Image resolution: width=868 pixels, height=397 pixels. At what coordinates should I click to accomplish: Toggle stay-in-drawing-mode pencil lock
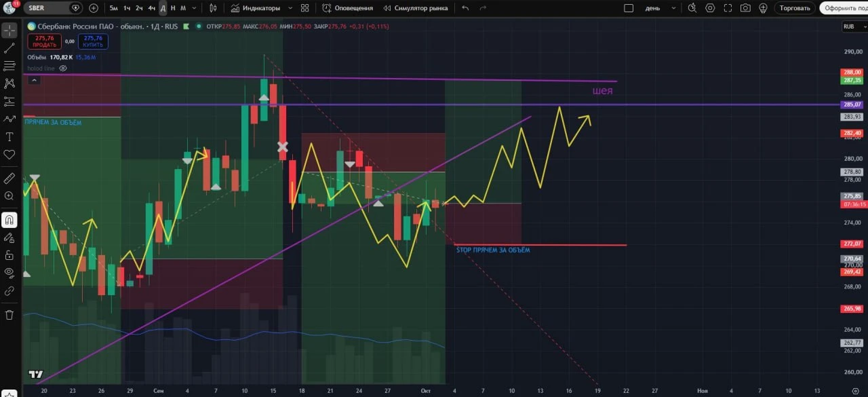pos(9,238)
